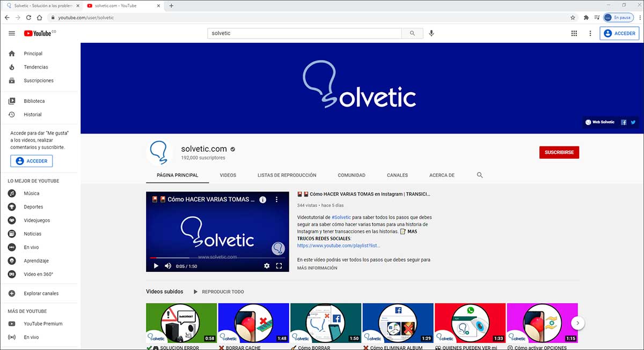This screenshot has height=350, width=644.
Task: Click Twitter icon on channel banner
Action: click(x=633, y=122)
